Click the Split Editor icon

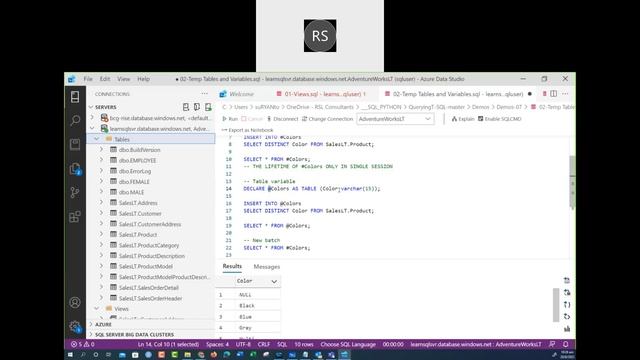coord(553,94)
